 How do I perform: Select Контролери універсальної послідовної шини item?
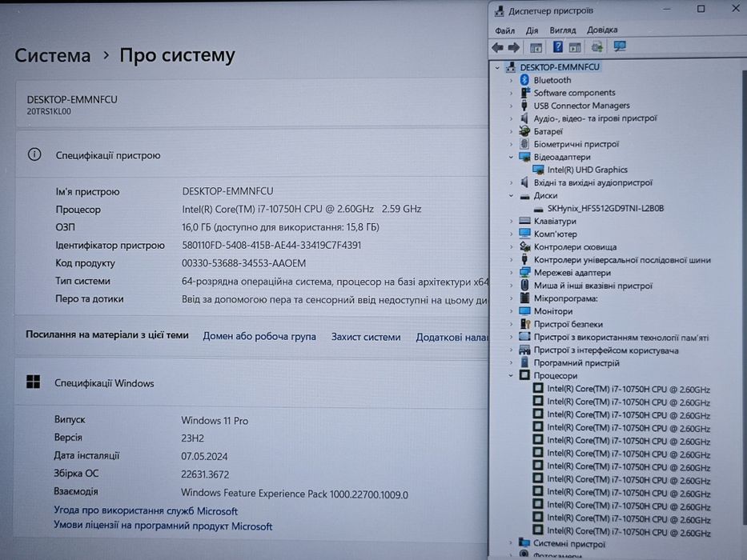[x=622, y=260]
